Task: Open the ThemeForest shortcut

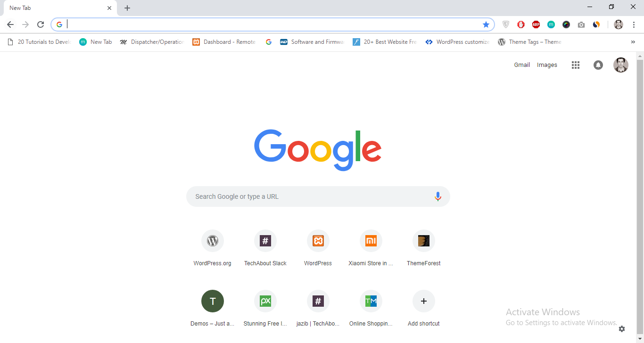Action: 424,249
